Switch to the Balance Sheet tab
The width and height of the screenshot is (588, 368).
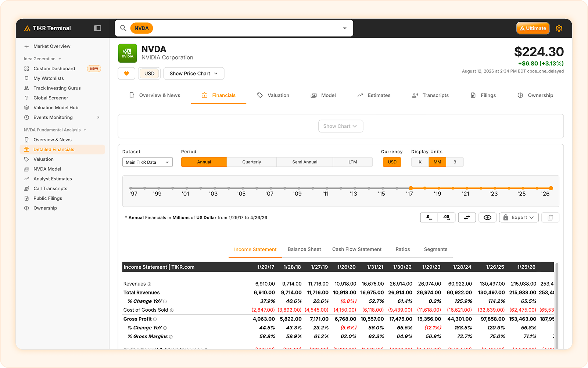tap(304, 250)
